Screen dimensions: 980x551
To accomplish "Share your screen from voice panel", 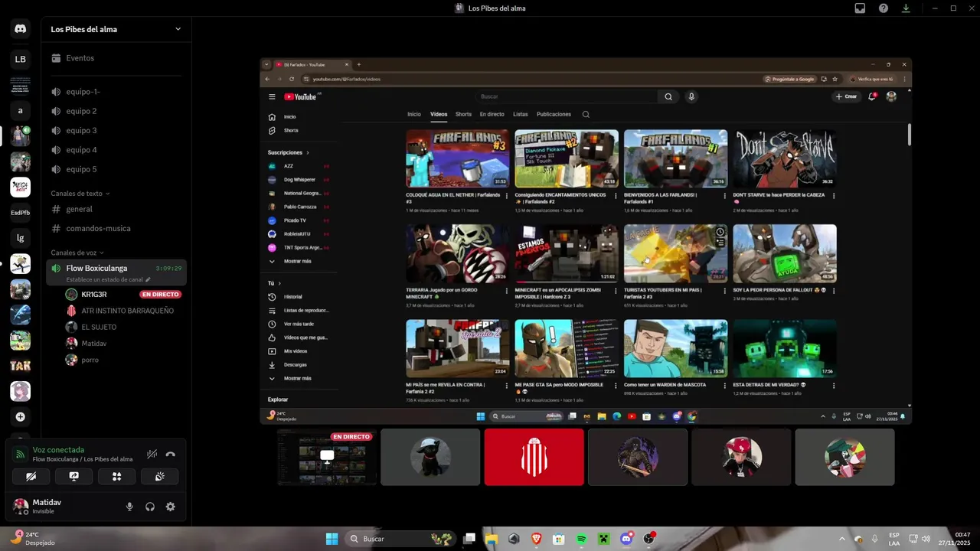I will click(74, 476).
